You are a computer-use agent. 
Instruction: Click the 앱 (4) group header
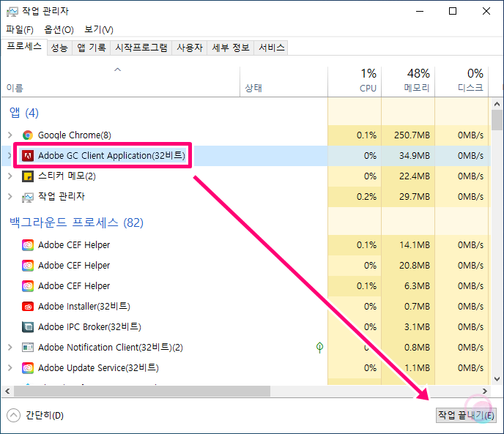24,113
